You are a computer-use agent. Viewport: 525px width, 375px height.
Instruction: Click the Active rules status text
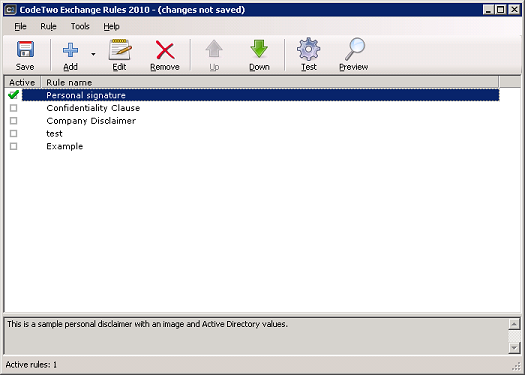click(31, 365)
